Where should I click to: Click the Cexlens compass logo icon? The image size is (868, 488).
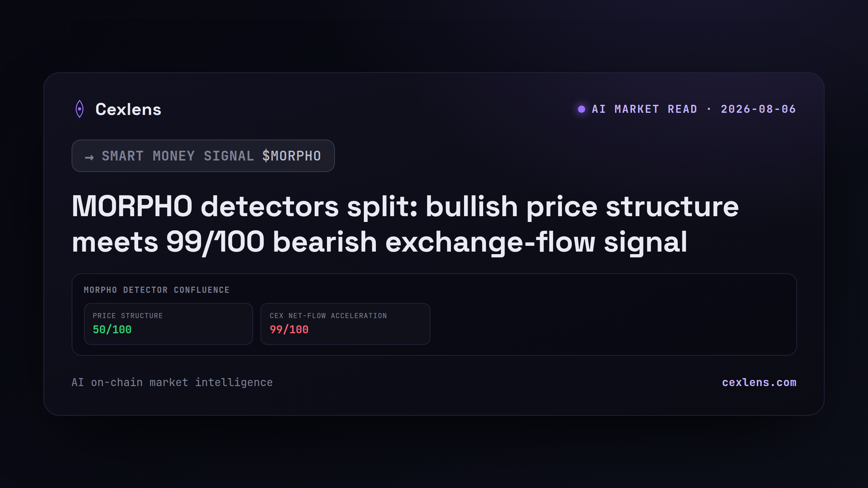pyautogui.click(x=80, y=109)
